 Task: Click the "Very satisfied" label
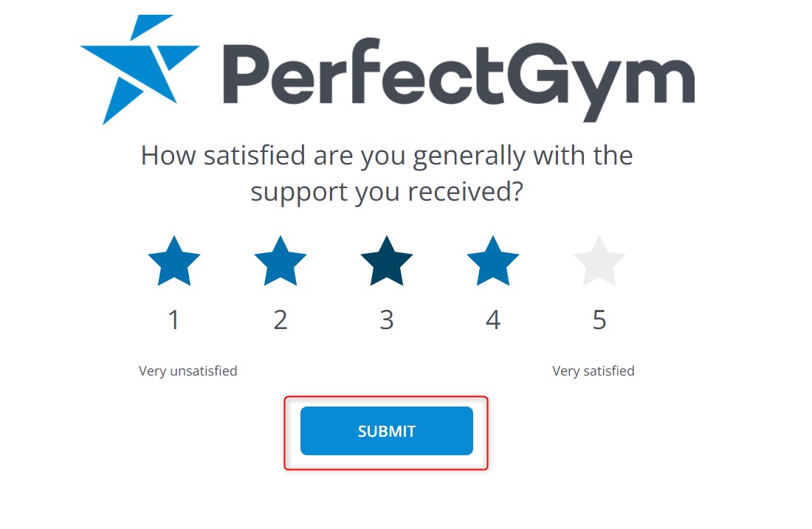tap(593, 371)
